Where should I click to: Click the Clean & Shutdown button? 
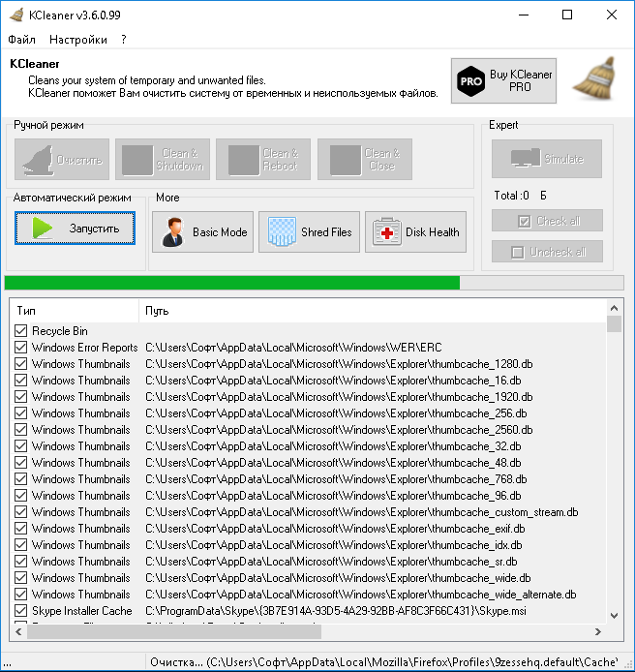(163, 159)
